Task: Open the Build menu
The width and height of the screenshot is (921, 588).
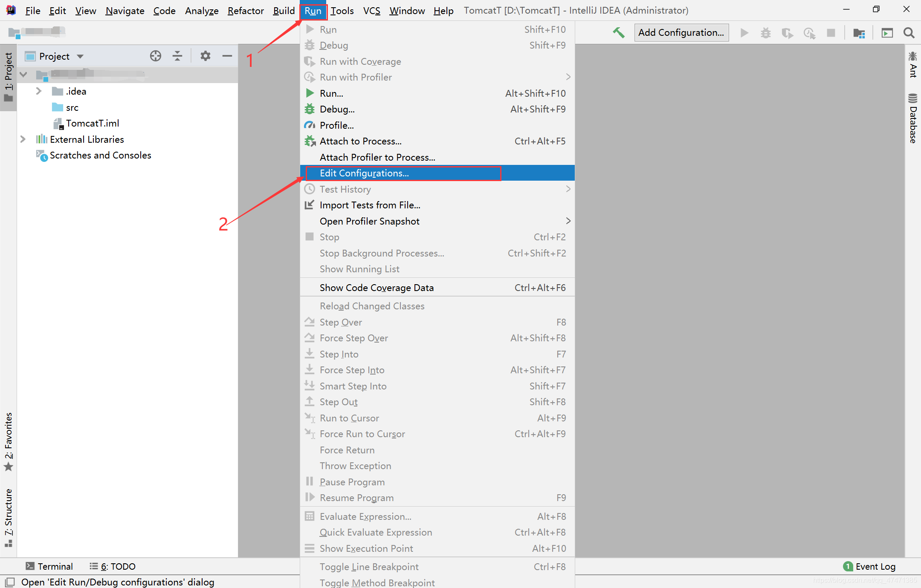Action: coord(284,11)
